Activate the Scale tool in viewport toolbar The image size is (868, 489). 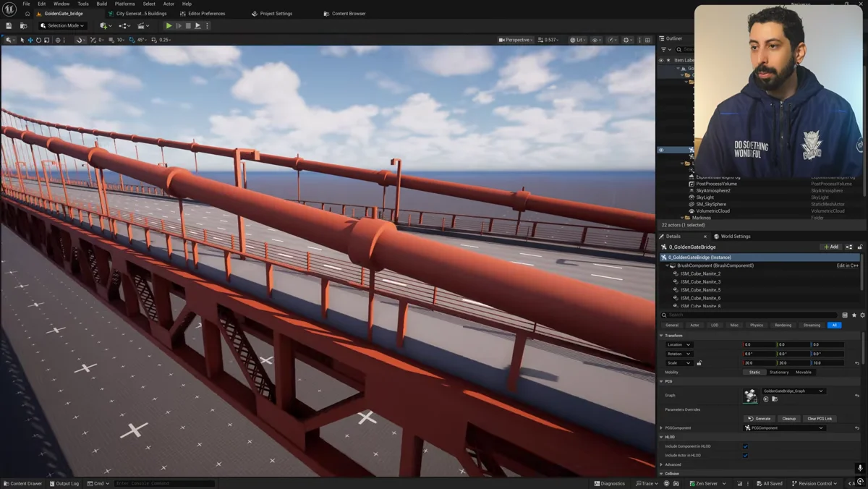point(46,40)
